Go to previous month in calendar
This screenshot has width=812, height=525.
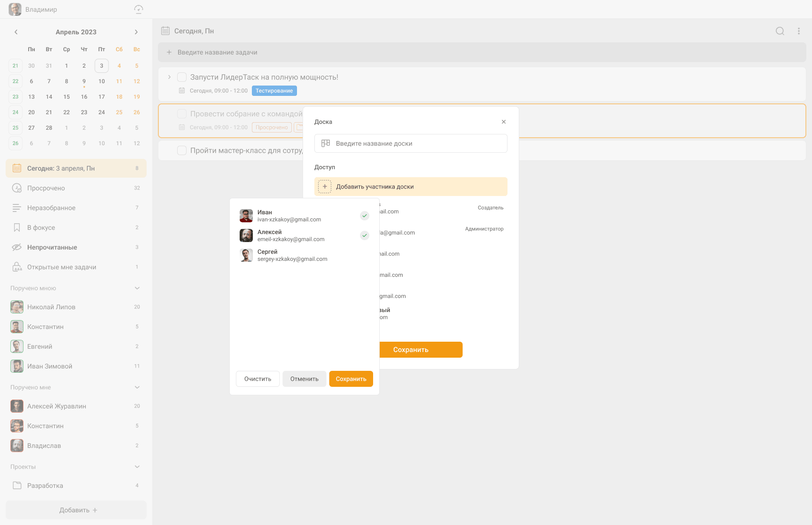tap(16, 32)
